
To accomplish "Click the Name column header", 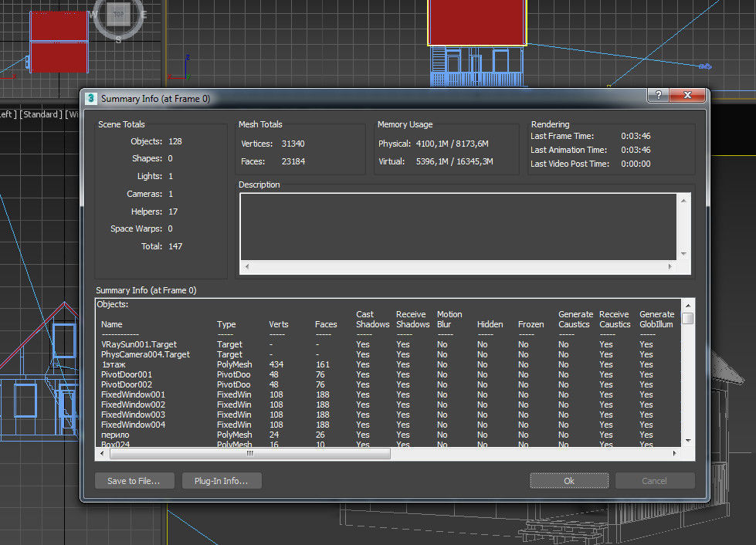I will pyautogui.click(x=111, y=324).
